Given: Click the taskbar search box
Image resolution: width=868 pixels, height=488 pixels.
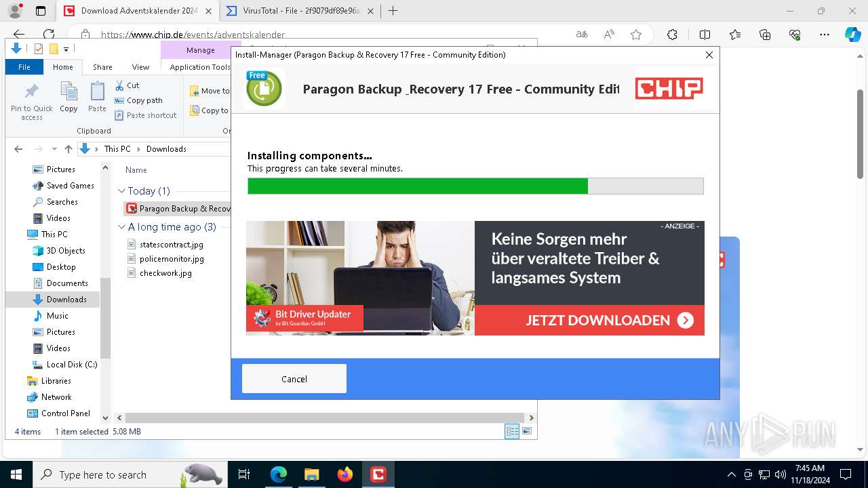Looking at the screenshot, I should (129, 474).
